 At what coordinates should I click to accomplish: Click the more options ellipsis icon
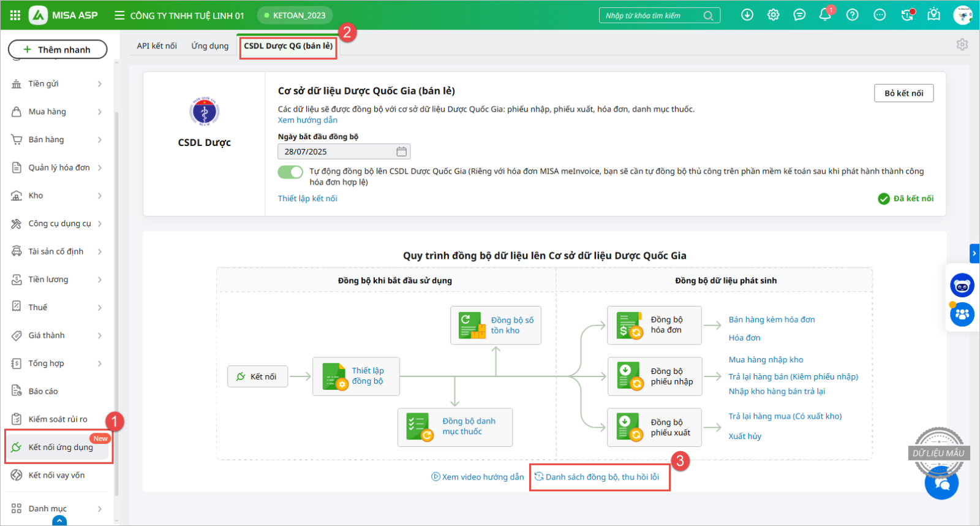pos(880,15)
